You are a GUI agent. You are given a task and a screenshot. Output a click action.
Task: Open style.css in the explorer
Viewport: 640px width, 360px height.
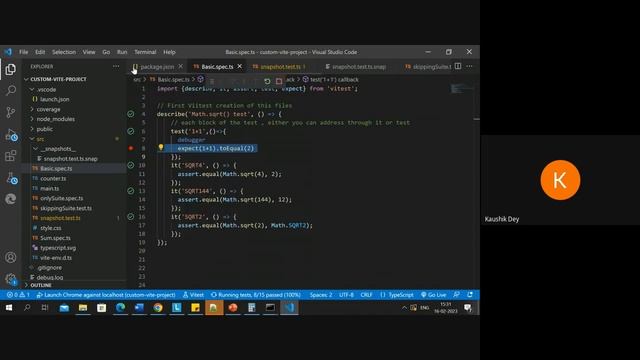pyautogui.click(x=51, y=228)
